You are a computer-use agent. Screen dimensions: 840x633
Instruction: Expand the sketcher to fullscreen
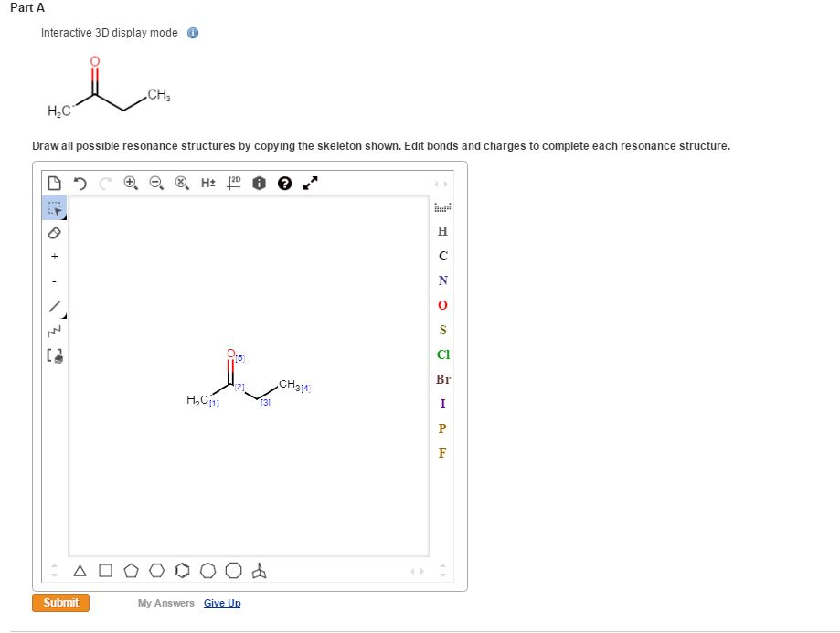point(310,183)
